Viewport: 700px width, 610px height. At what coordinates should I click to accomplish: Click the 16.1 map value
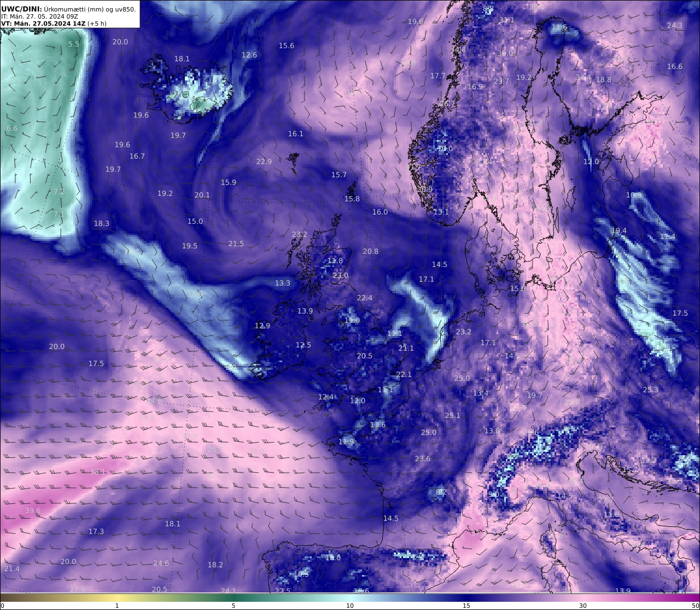tap(296, 133)
